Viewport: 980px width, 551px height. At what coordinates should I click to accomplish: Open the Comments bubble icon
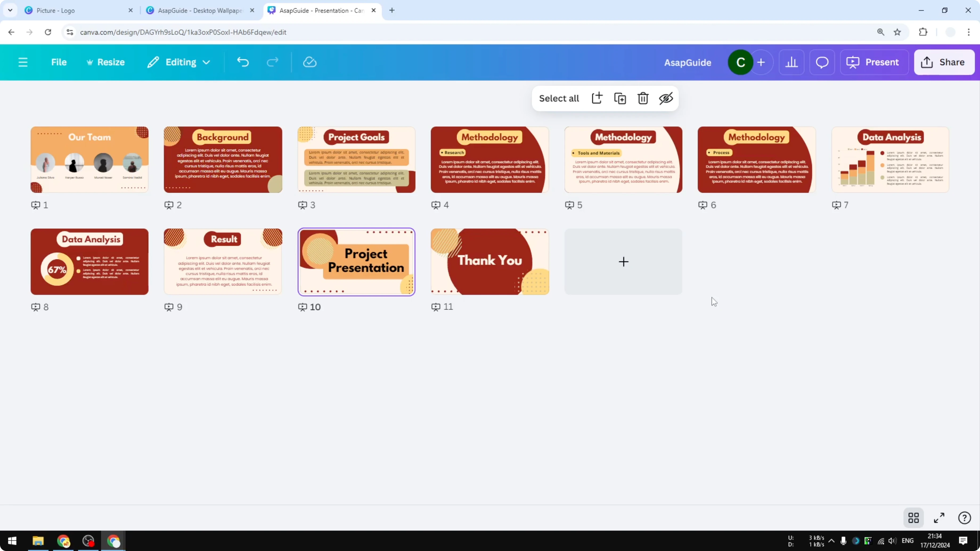click(822, 62)
